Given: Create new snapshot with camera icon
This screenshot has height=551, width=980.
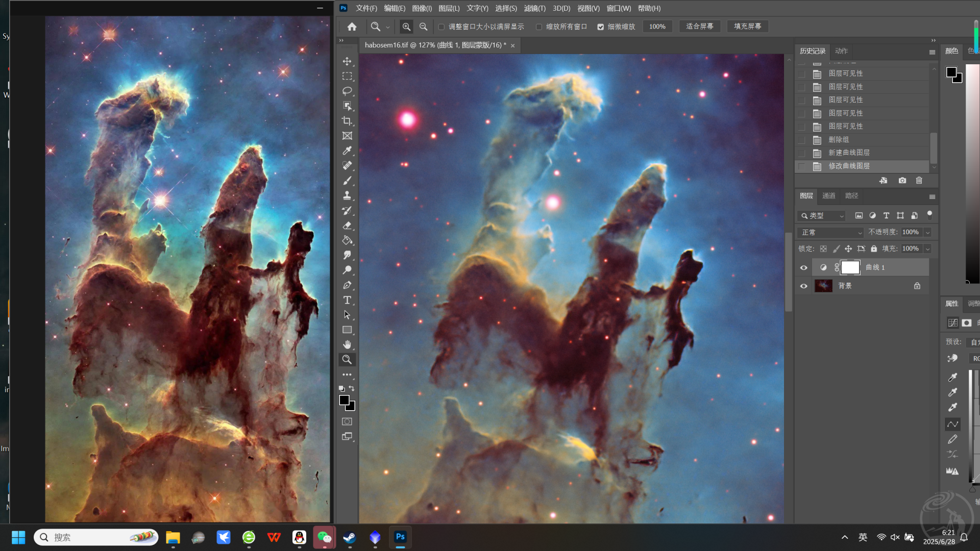Looking at the screenshot, I should [902, 181].
